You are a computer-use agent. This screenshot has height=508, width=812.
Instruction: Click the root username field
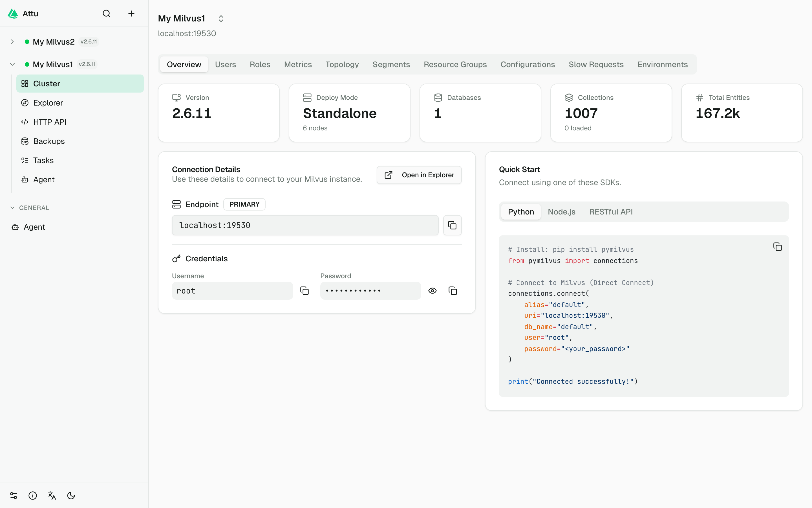(x=233, y=291)
